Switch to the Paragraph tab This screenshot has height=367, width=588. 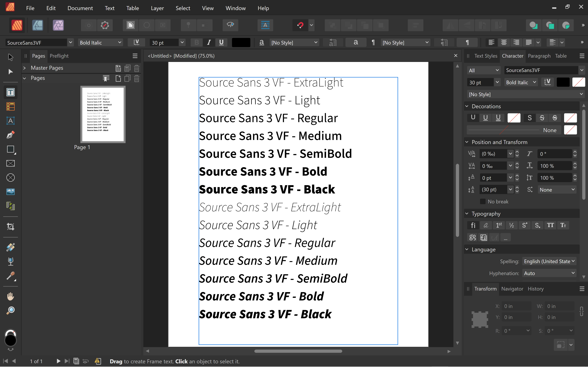coord(539,56)
